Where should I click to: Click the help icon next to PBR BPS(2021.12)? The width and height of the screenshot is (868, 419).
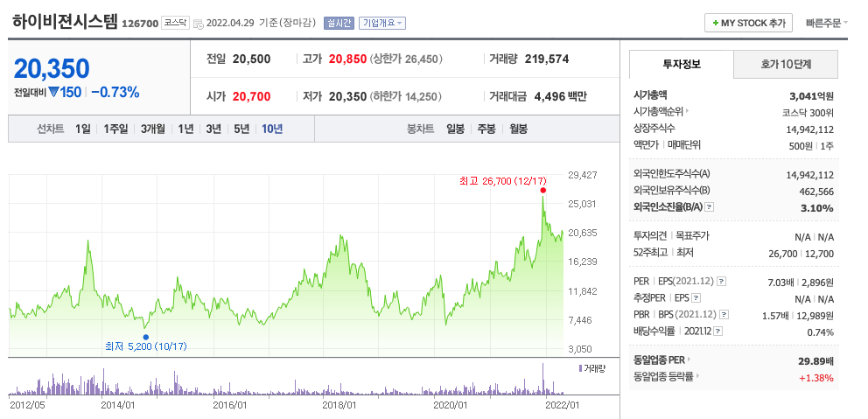click(724, 315)
